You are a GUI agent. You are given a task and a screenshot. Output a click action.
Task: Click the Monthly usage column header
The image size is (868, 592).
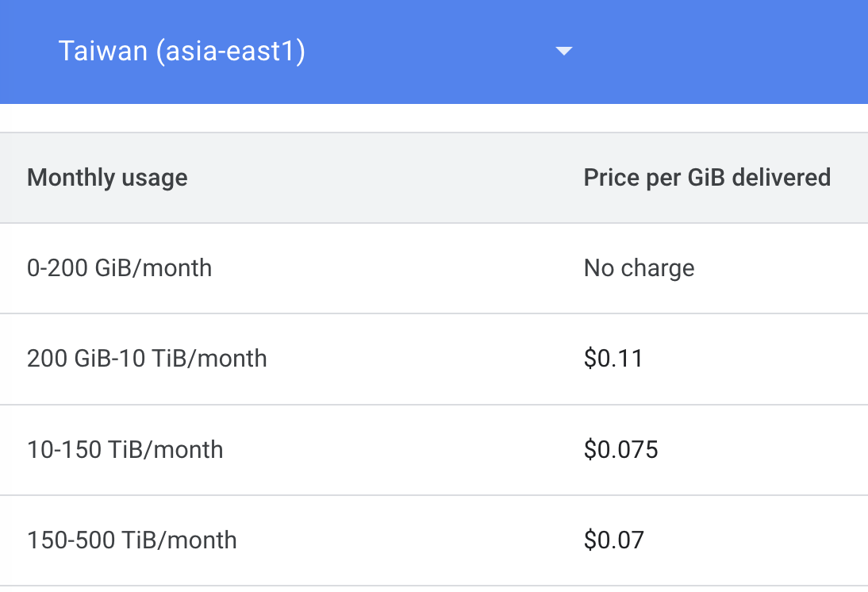point(107,177)
